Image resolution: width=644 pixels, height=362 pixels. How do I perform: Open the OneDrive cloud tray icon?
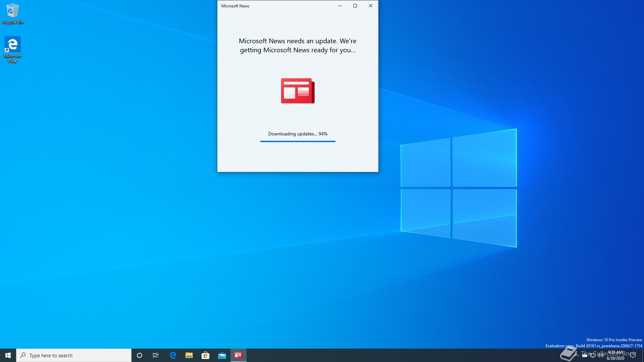click(x=585, y=355)
